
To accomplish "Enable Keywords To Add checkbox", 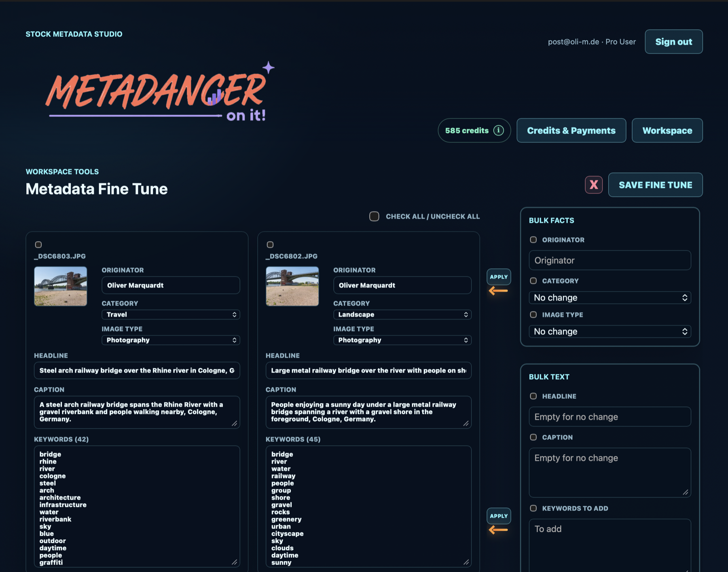I will 533,508.
